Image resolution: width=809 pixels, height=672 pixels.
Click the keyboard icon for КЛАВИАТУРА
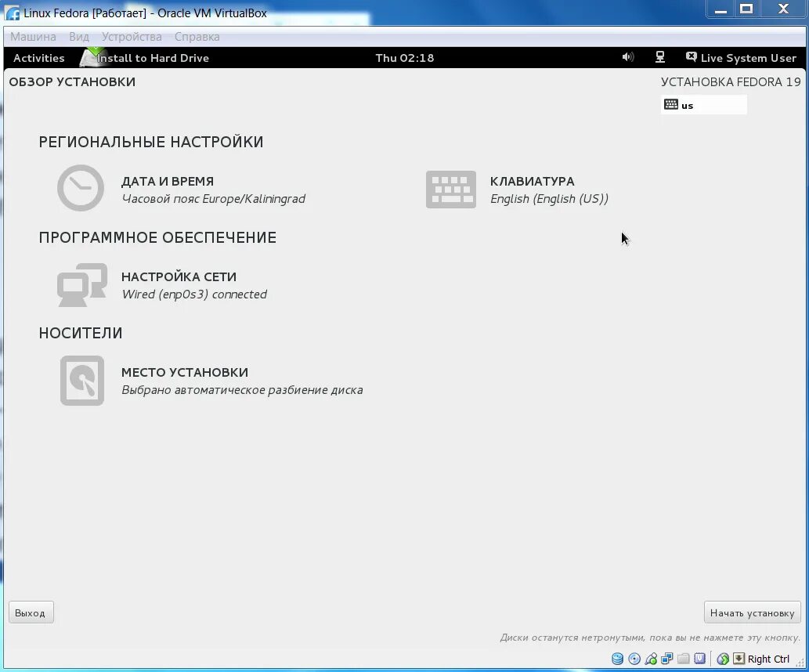[x=451, y=190]
